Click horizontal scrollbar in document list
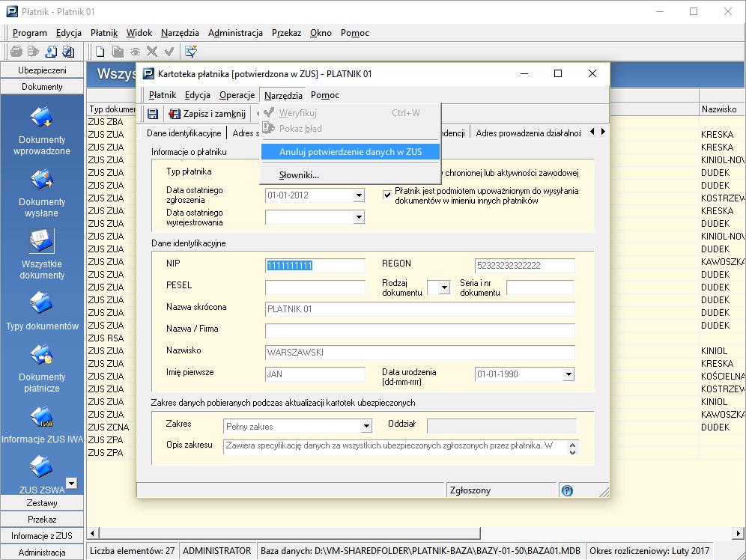 coord(289,533)
